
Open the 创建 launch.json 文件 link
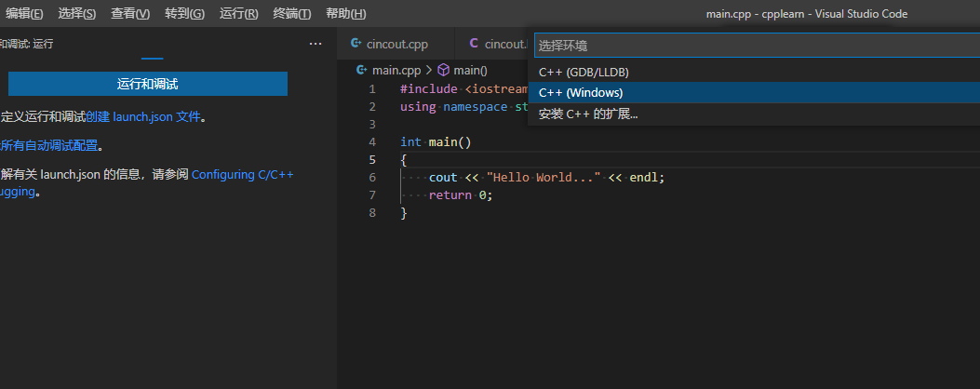click(143, 117)
